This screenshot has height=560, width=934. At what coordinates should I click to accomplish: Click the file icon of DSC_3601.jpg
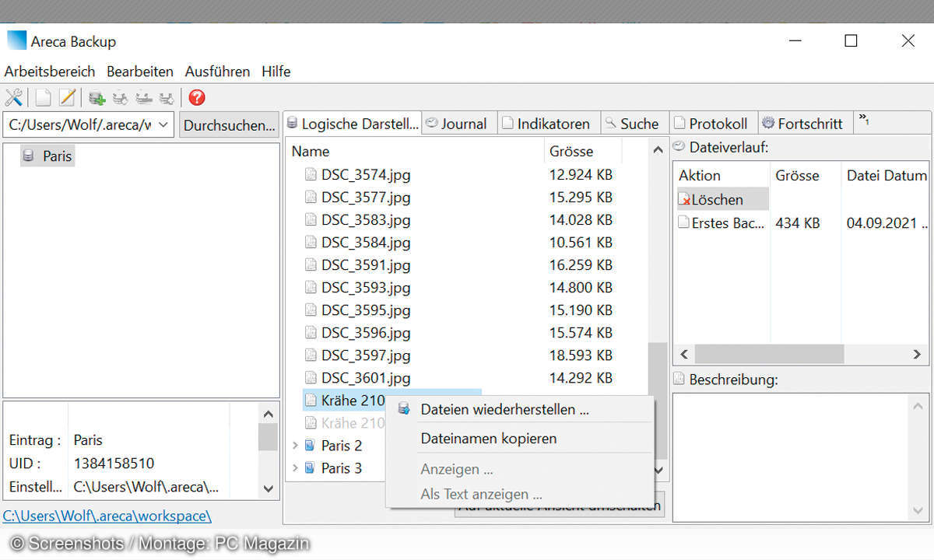coord(311,378)
